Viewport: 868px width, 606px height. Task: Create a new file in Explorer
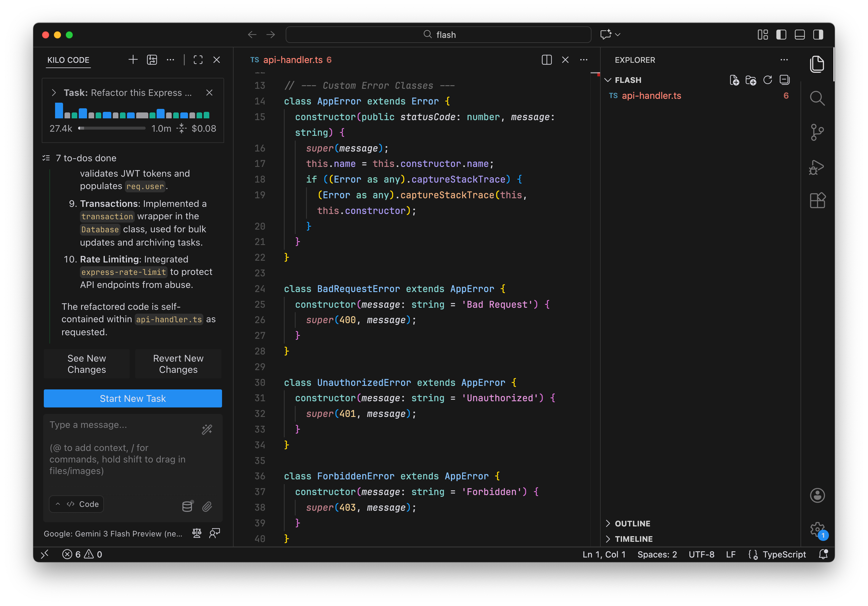click(x=734, y=80)
